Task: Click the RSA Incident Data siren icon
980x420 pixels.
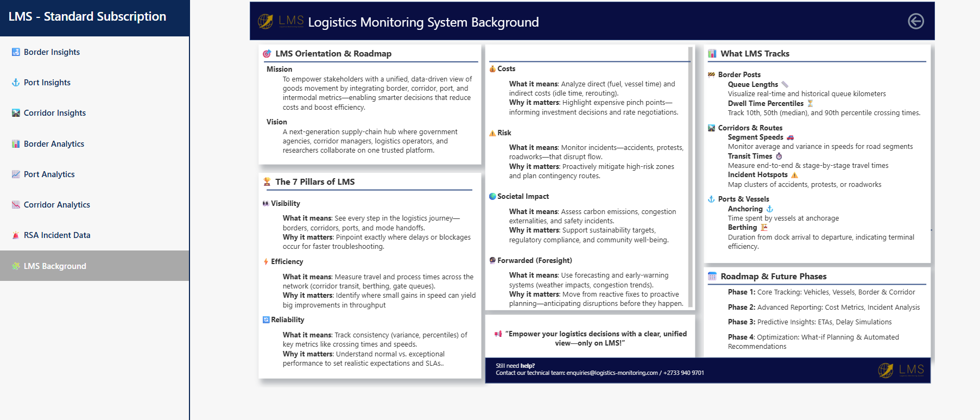Action: [16, 235]
